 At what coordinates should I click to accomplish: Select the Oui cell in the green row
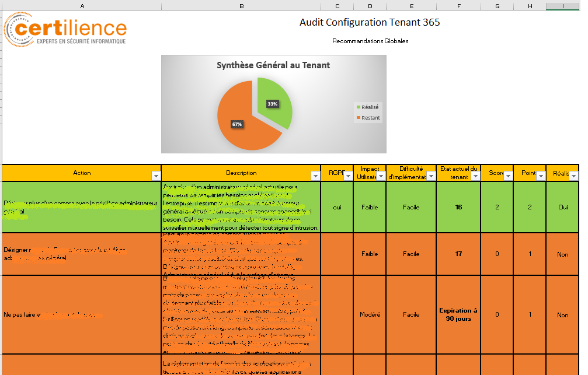563,207
